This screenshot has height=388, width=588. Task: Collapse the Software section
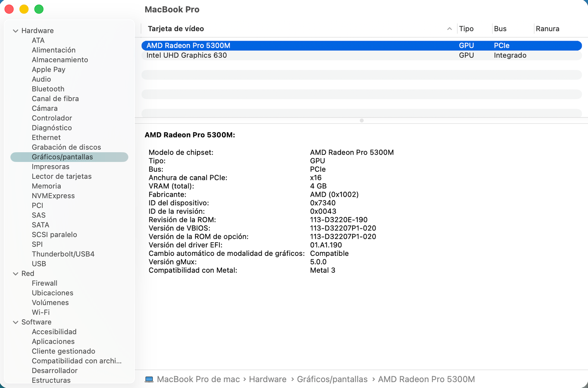(x=15, y=322)
